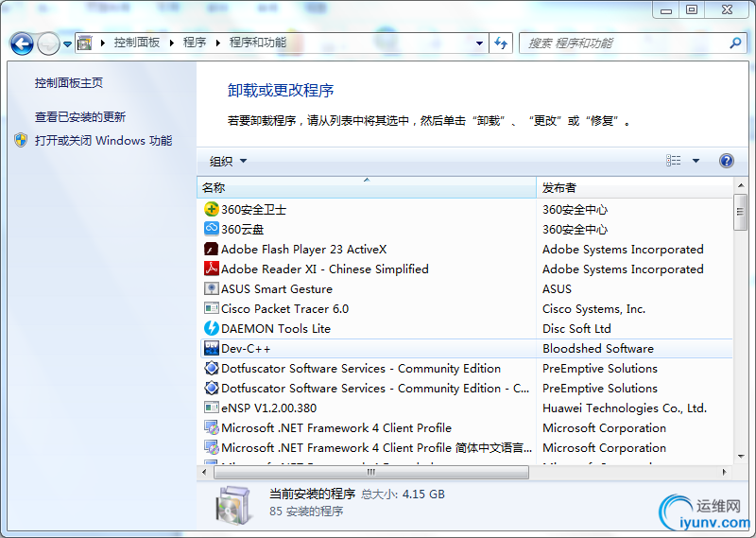Click the 360云盘 program name

(243, 229)
